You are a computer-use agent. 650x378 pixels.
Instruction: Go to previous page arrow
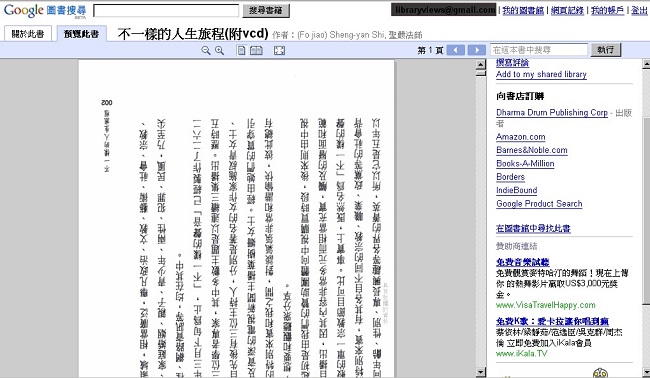(x=456, y=50)
